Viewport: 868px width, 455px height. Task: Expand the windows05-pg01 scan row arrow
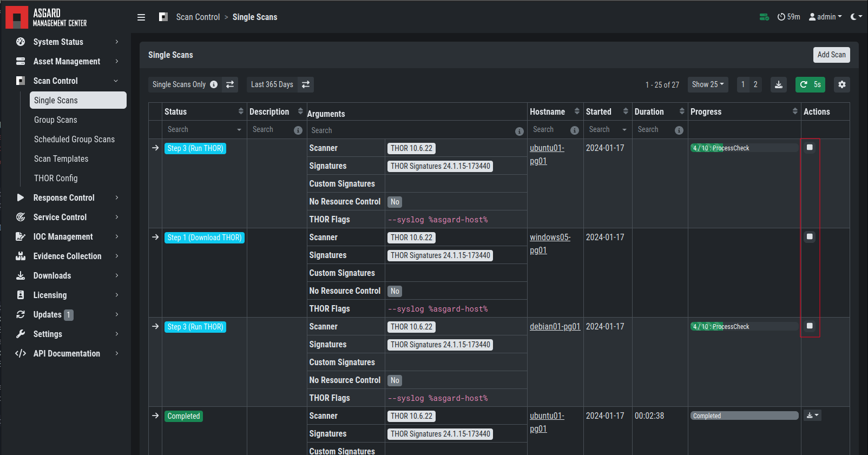155,237
